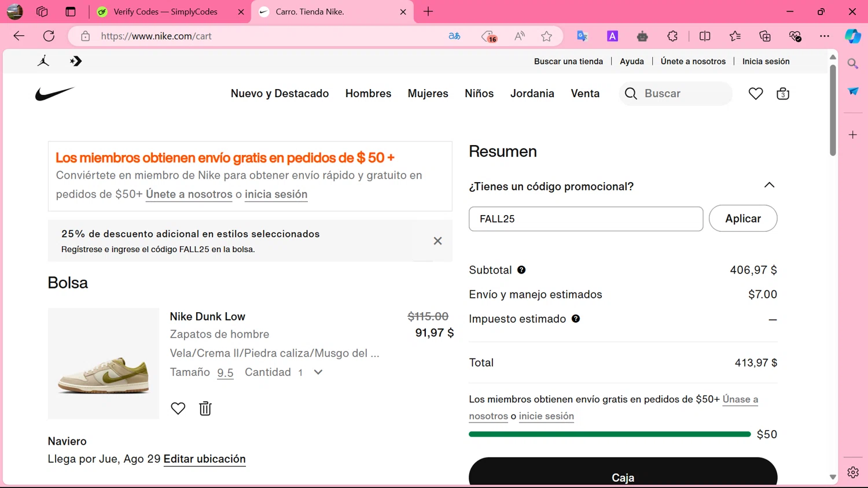
Task: Go back with browser back arrow
Action: tap(19, 36)
